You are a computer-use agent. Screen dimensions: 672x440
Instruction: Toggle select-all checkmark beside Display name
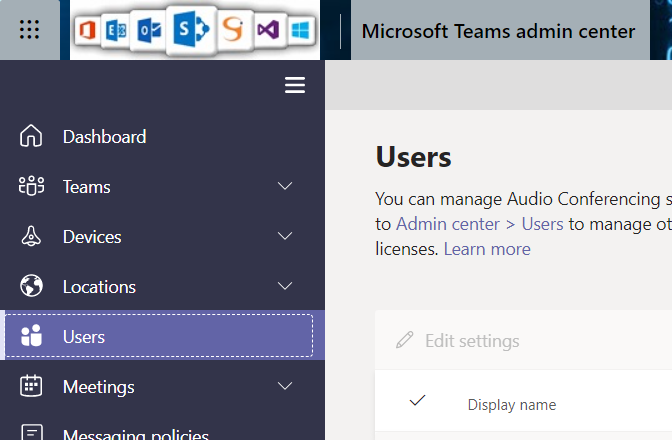click(418, 401)
